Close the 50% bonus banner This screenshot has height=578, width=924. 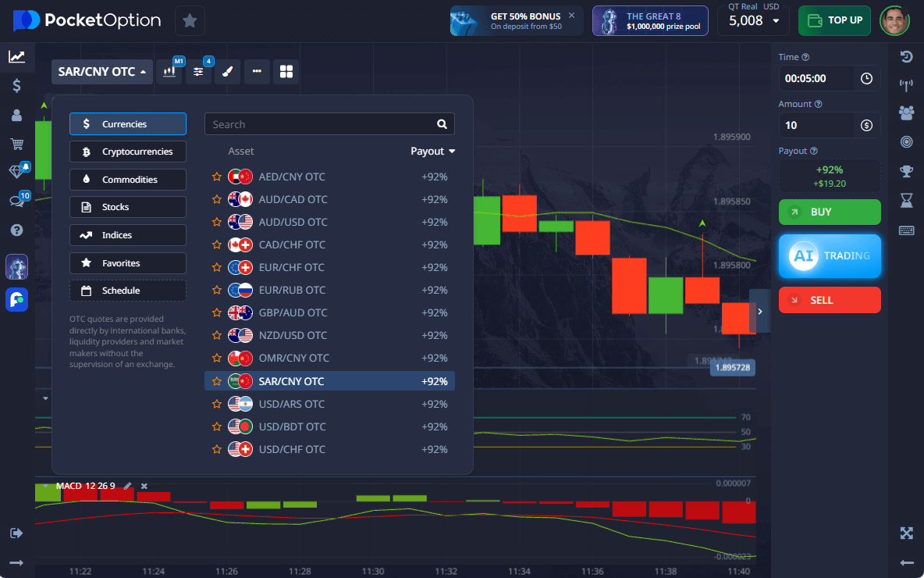tap(571, 15)
